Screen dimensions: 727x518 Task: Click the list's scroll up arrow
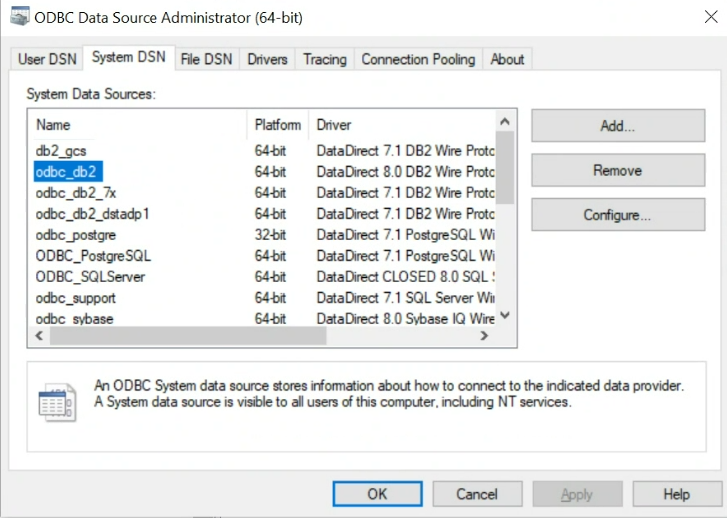(x=505, y=122)
